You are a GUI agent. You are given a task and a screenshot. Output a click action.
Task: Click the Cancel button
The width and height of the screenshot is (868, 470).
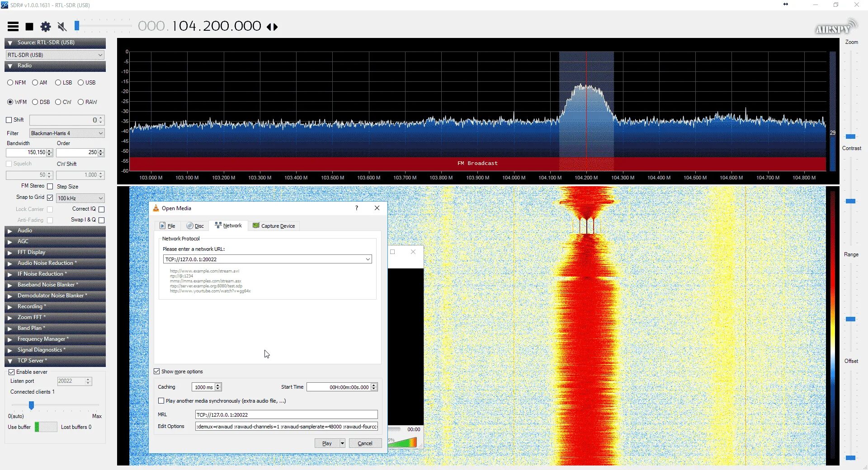pos(365,443)
